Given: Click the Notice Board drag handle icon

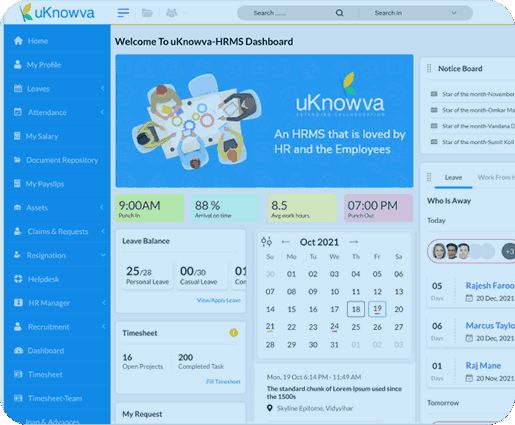Looking at the screenshot, I should tap(429, 68).
